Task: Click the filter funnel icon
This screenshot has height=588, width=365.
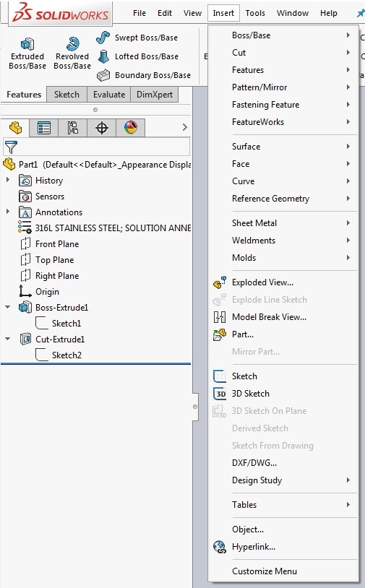Action: [11, 147]
